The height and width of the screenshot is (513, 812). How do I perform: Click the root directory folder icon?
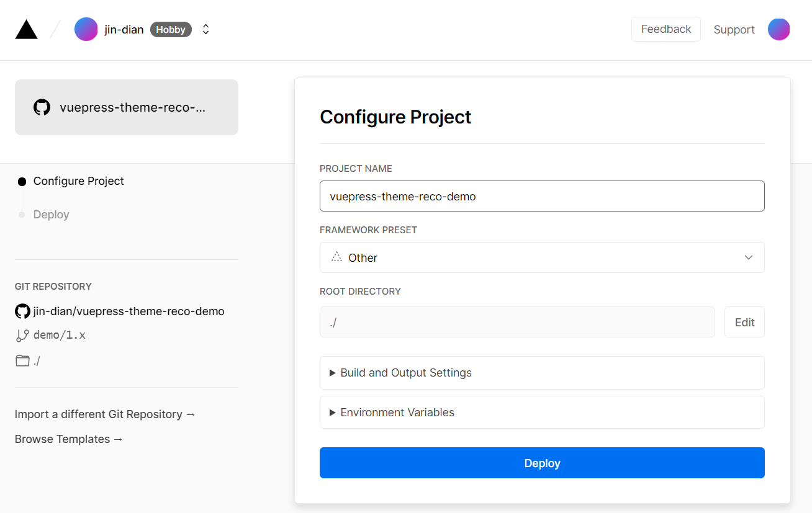pos(22,361)
